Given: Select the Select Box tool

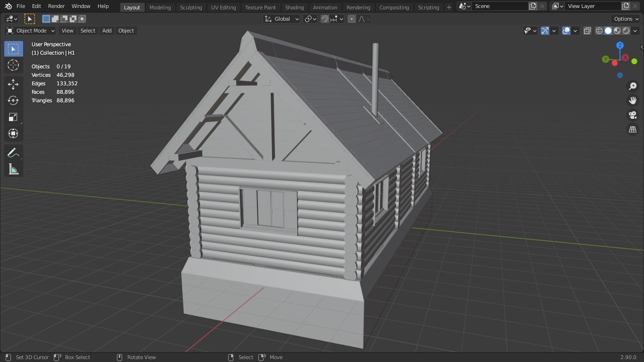Looking at the screenshot, I should 13,49.
